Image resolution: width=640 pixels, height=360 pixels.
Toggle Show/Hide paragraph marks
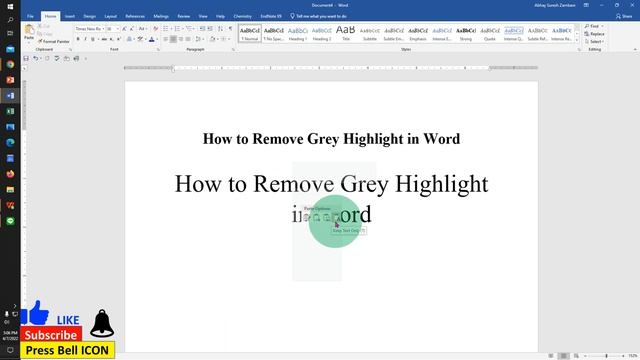point(230,29)
